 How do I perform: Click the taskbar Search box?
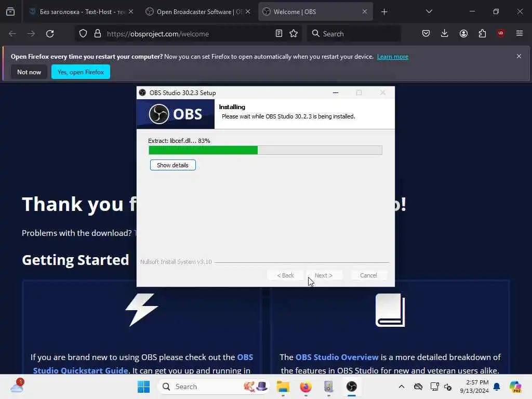coord(214,387)
